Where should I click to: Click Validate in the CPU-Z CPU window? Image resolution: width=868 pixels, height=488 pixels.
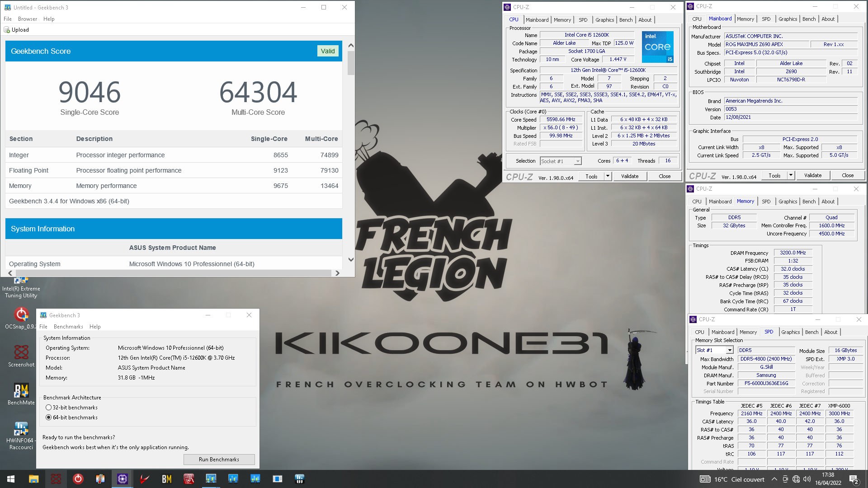click(630, 176)
